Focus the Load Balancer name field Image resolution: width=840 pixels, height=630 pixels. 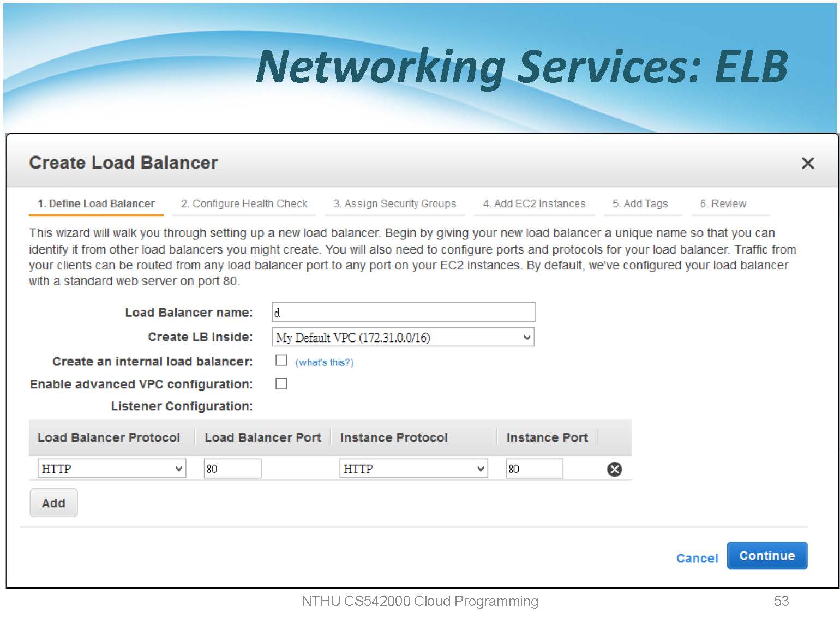(403, 313)
